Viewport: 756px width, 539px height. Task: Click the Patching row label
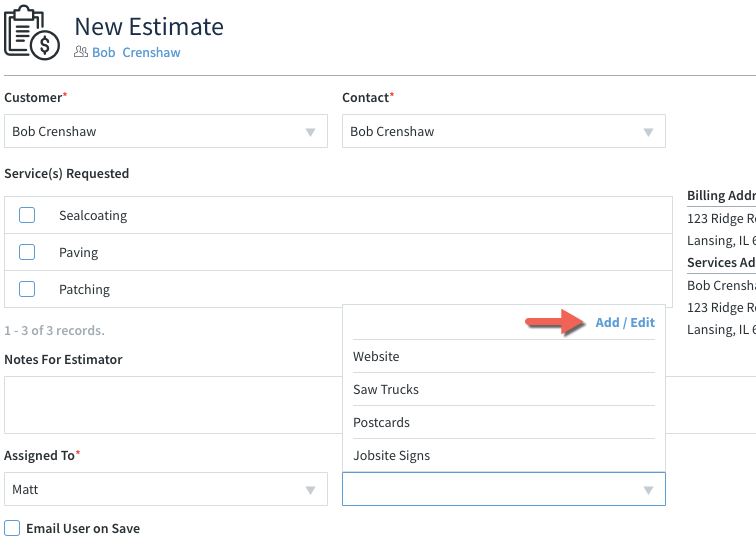[84, 289]
